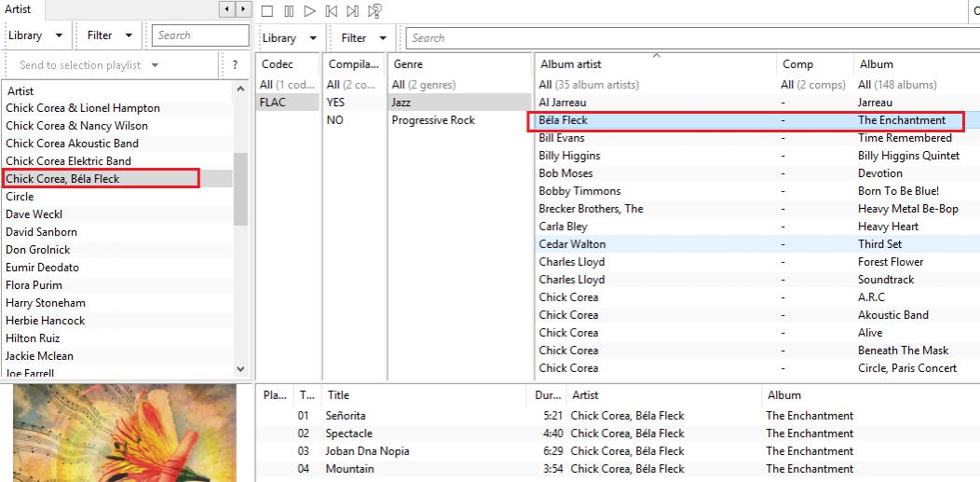Start playback with the Play button
Screen dimensions: 980x482
310,11
